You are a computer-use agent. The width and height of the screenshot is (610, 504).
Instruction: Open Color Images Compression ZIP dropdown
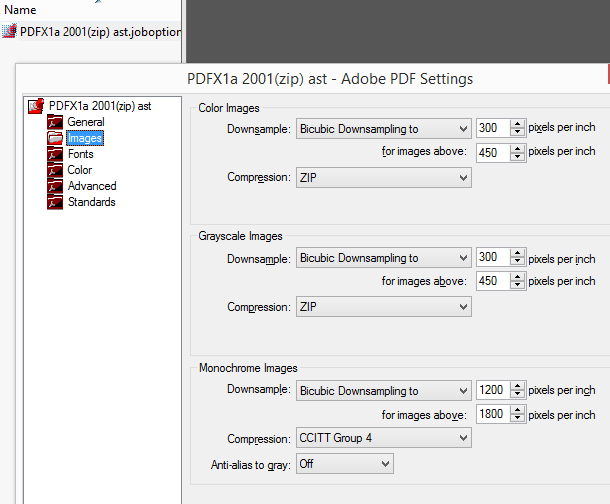point(384,178)
